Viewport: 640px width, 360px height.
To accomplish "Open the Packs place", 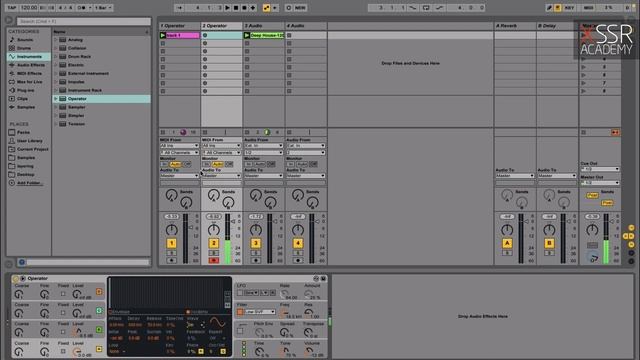I will (23, 132).
